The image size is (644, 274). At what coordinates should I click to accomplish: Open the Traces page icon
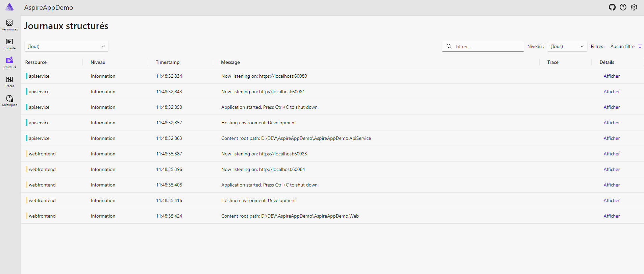coord(9,80)
